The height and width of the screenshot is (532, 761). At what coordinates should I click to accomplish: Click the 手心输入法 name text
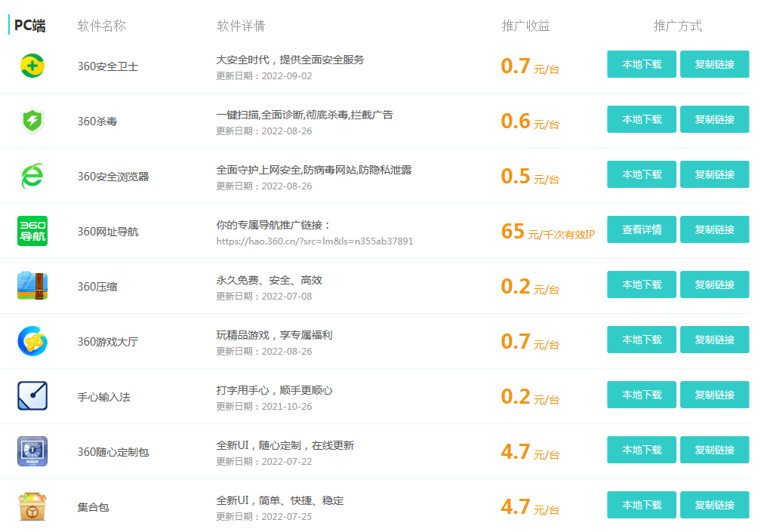pyautogui.click(x=104, y=397)
